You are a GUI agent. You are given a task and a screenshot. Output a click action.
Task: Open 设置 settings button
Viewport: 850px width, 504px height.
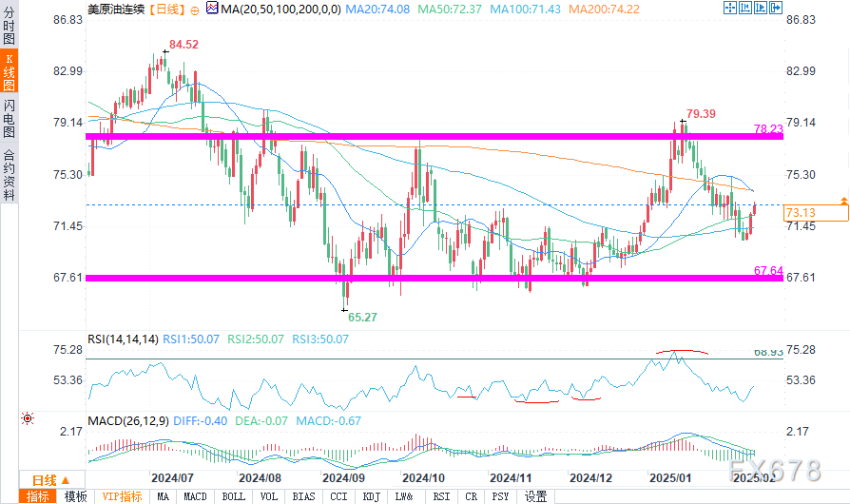536,496
